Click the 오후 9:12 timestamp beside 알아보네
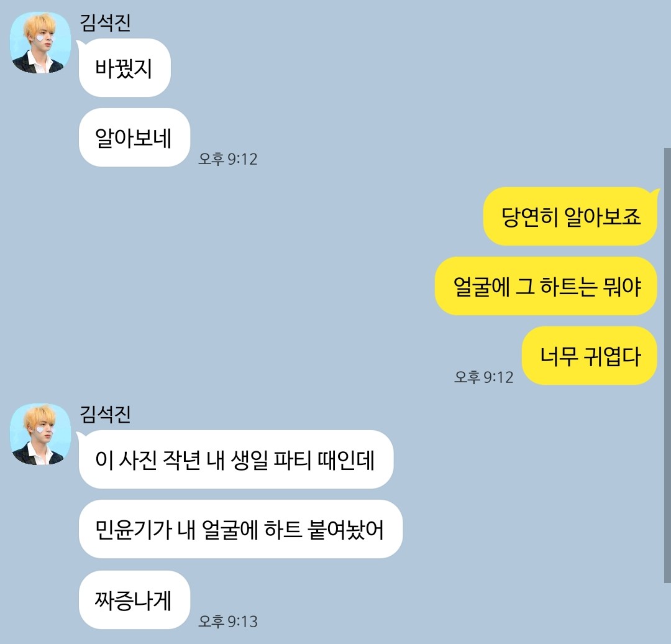This screenshot has width=671, height=644. pos(227,159)
